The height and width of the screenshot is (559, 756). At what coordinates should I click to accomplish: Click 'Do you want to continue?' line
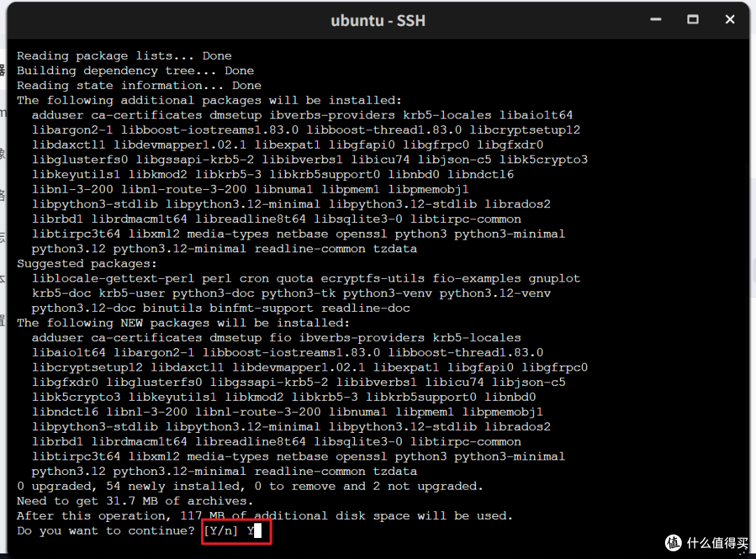[139, 531]
